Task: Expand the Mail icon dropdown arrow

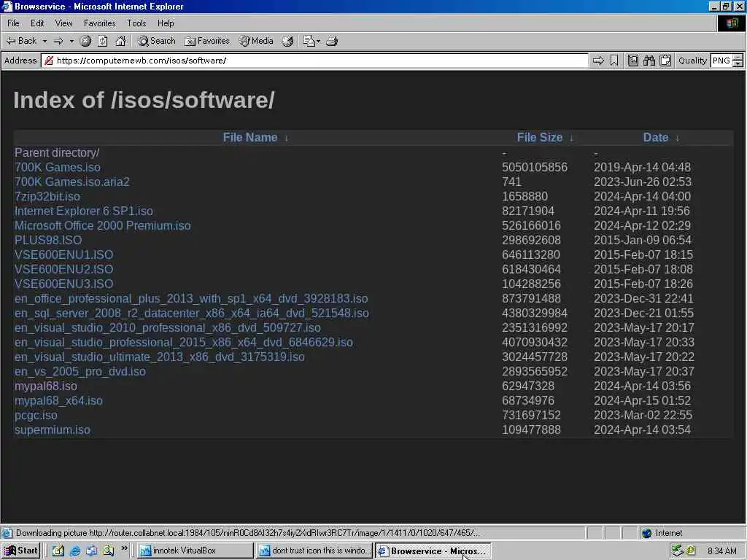Action: tap(318, 41)
